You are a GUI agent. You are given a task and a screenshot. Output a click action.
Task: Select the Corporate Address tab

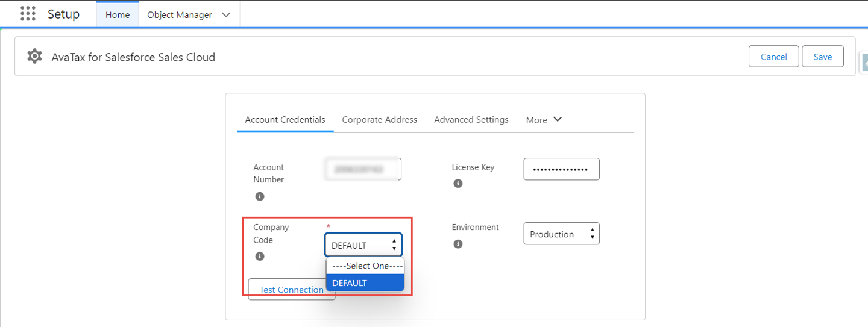coord(380,119)
